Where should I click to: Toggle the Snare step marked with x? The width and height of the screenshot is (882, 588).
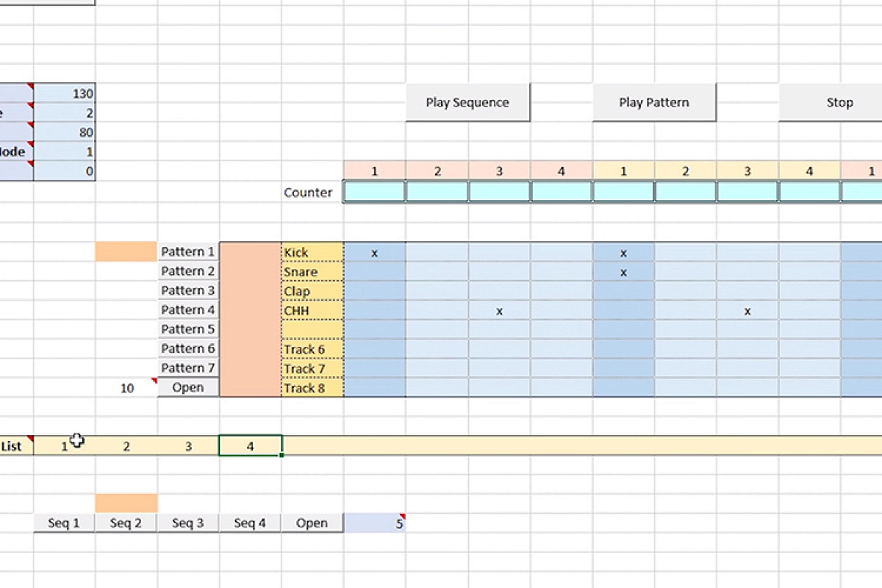click(623, 272)
